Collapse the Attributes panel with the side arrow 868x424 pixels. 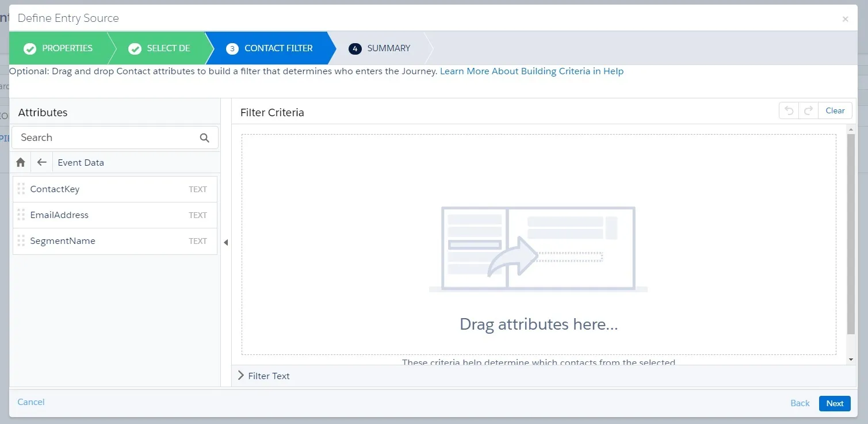coord(226,242)
